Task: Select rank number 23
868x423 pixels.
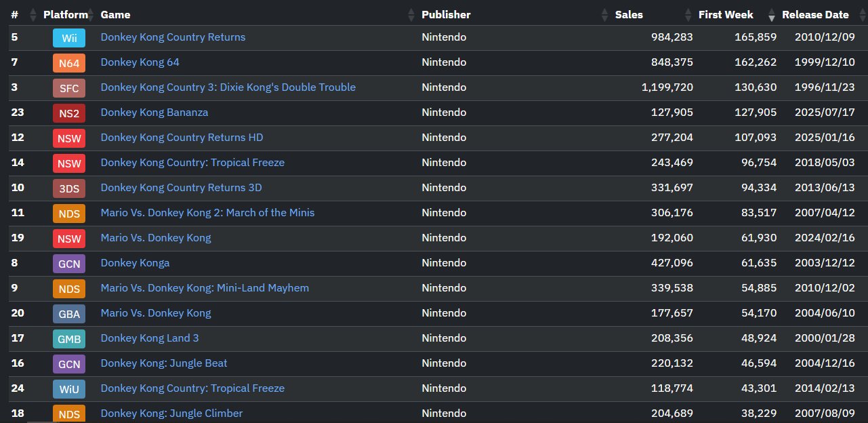Action: tap(18, 113)
